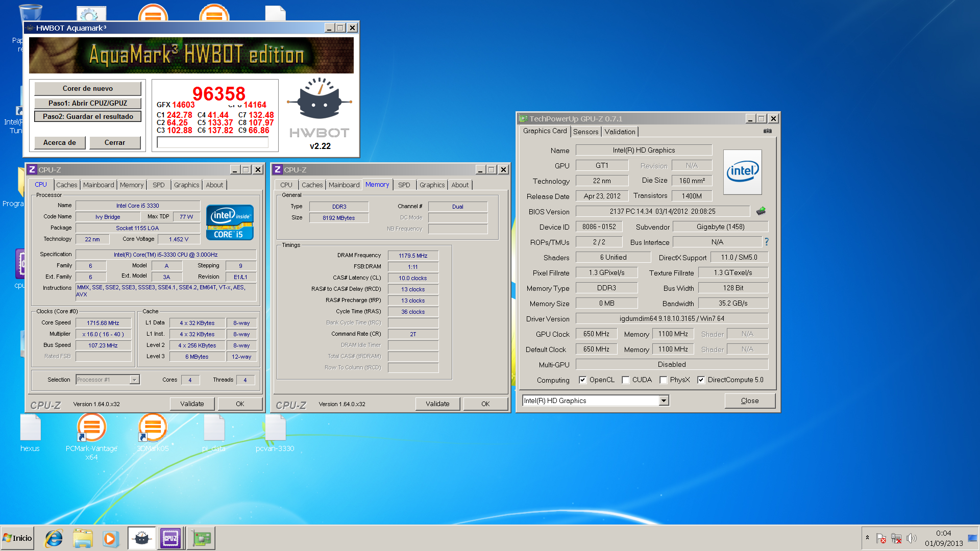Open SPD tab in the CPU-Z memory window
This screenshot has height=551, width=980.
pyautogui.click(x=404, y=185)
